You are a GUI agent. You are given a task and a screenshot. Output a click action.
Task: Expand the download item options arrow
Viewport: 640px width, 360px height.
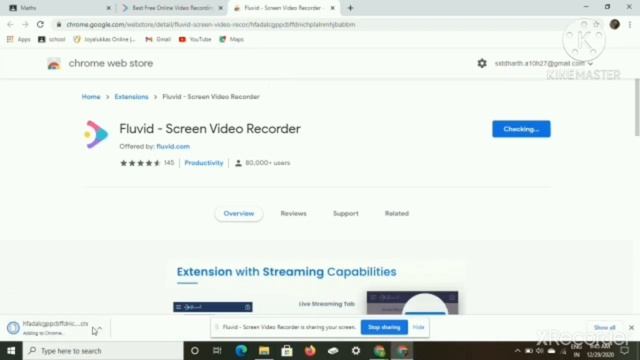pyautogui.click(x=99, y=329)
